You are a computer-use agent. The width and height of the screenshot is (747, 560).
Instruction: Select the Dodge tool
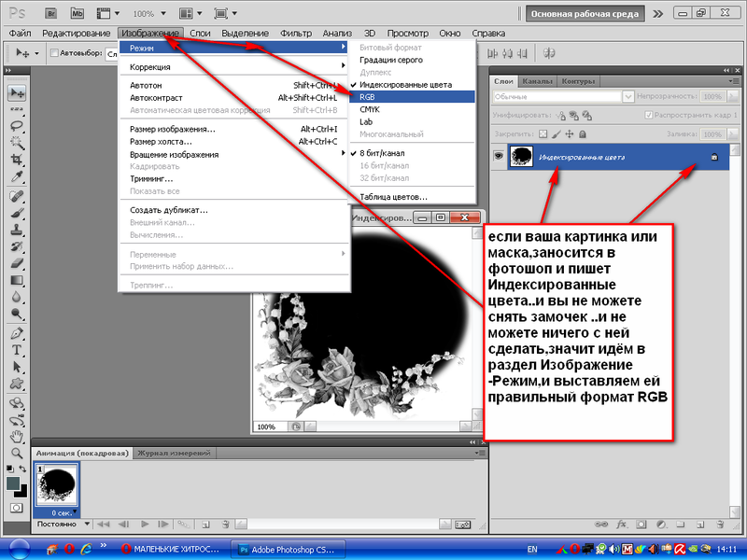pos(17,314)
